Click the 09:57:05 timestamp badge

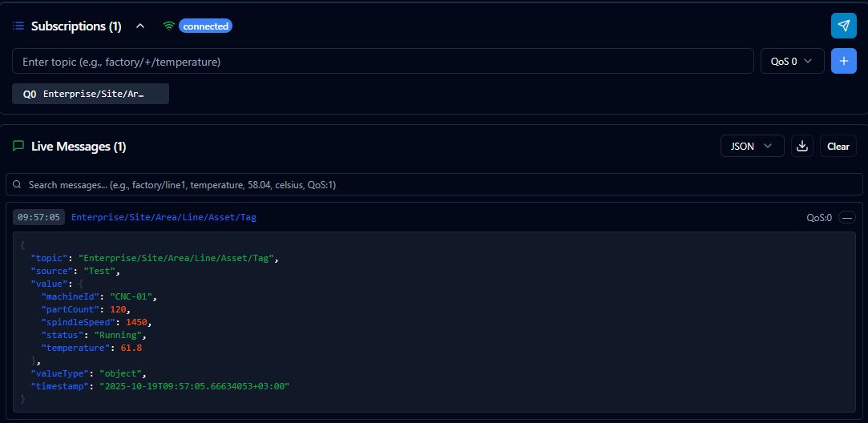point(38,217)
